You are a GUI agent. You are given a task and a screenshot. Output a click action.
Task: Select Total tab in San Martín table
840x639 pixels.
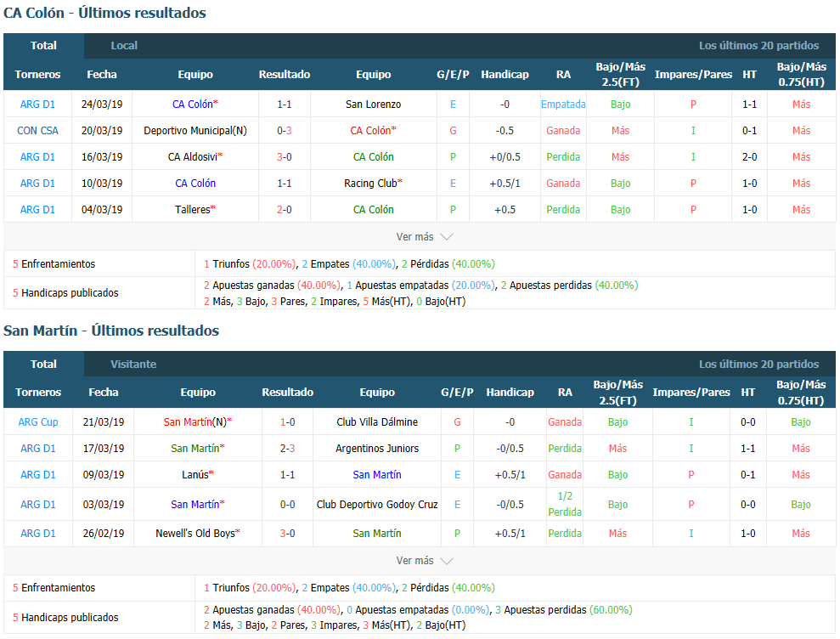click(x=43, y=364)
